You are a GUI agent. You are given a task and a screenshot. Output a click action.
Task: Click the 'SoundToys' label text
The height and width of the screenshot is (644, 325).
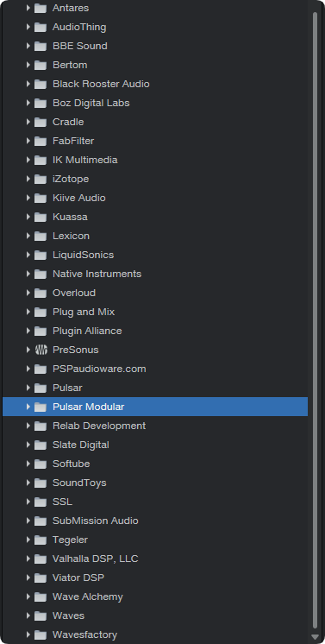point(79,483)
